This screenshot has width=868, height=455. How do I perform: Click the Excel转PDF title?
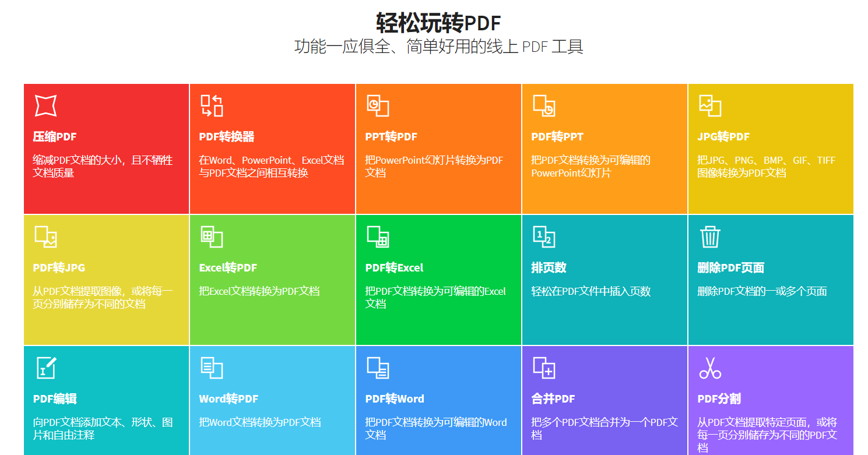coord(228,268)
